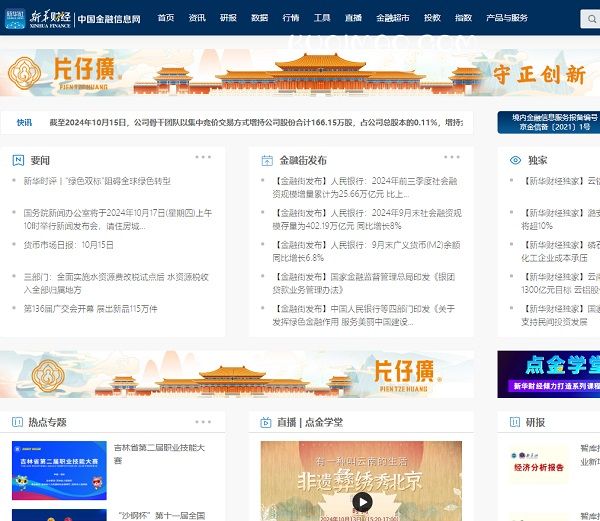Open the 吉林省第二届职业技能大赛 title link
The height and width of the screenshot is (521, 600).
[159, 454]
